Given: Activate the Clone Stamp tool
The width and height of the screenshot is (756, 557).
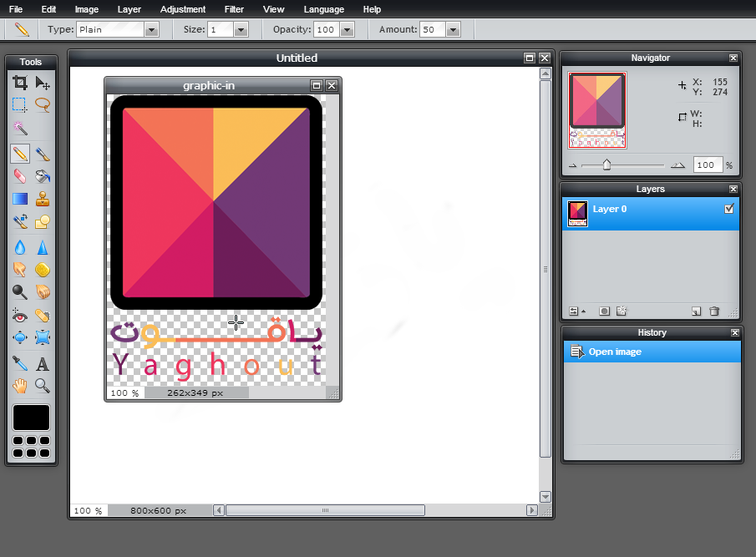Looking at the screenshot, I should 43,199.
